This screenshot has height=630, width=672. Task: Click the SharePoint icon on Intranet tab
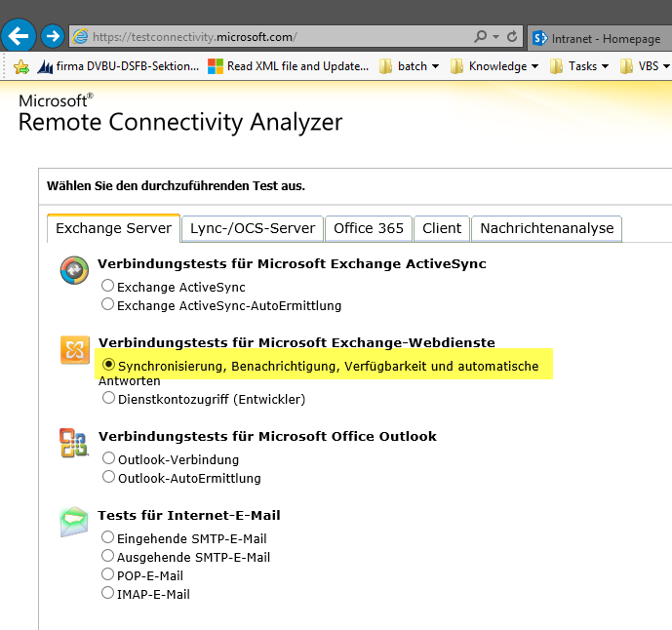(540, 39)
